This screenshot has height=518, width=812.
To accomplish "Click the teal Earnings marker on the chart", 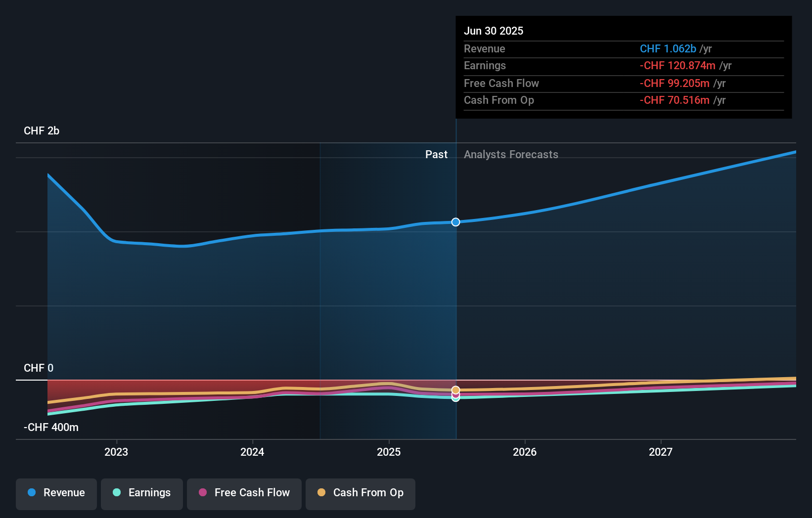I will (455, 398).
